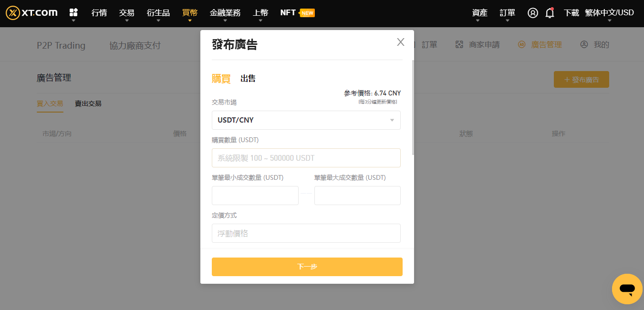Go to P2P Trading

pos(61,45)
